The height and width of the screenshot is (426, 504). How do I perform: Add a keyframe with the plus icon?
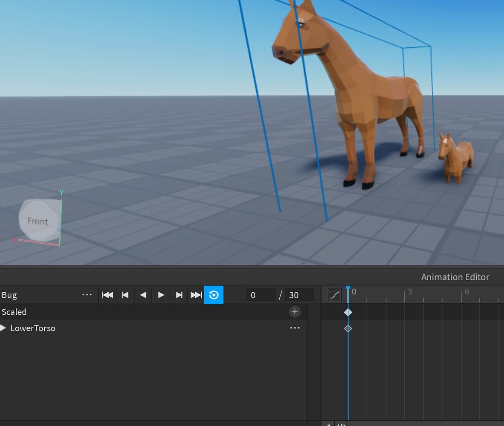pyautogui.click(x=295, y=311)
